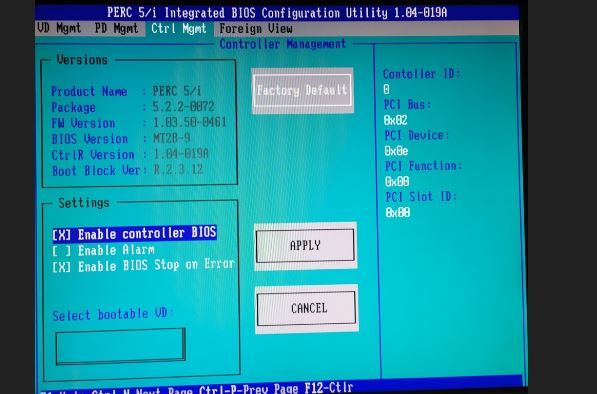Open the PD Mgmt tab
Image resolution: width=597 pixels, height=394 pixels.
(117, 28)
